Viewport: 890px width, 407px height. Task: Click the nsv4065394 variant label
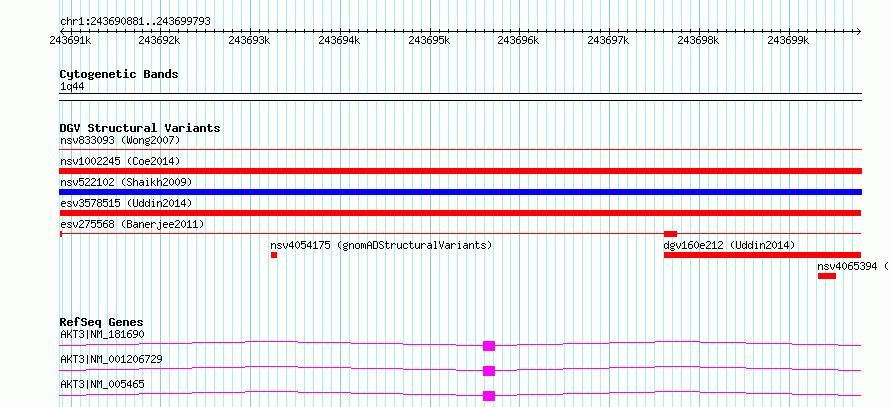tap(853, 266)
